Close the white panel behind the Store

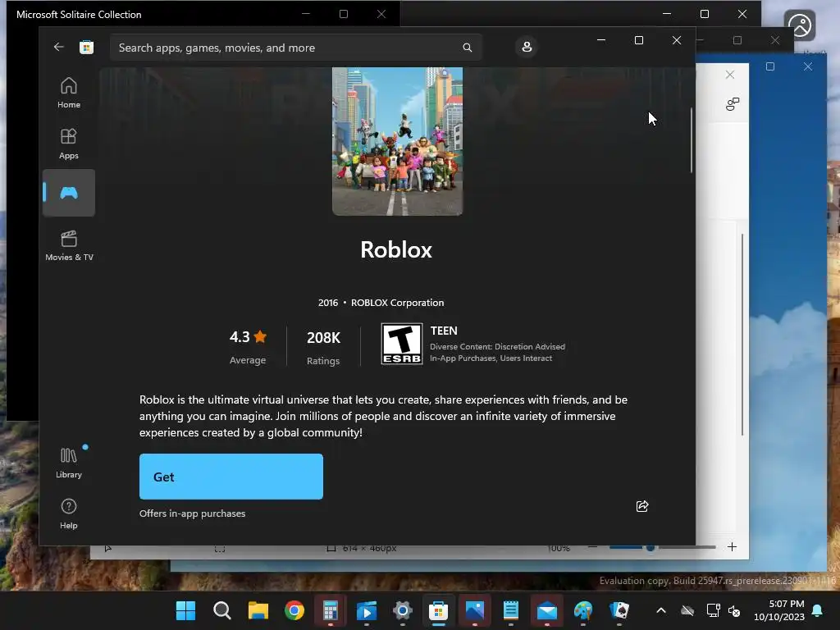coord(729,75)
